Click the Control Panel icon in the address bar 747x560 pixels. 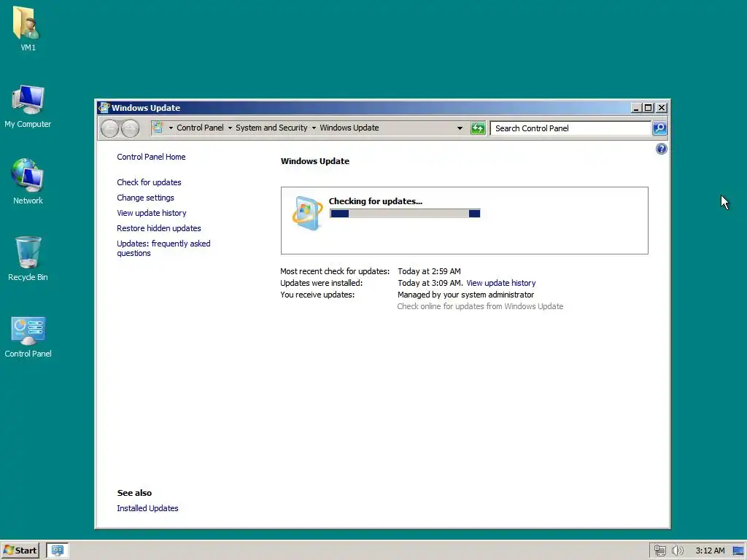click(x=158, y=128)
